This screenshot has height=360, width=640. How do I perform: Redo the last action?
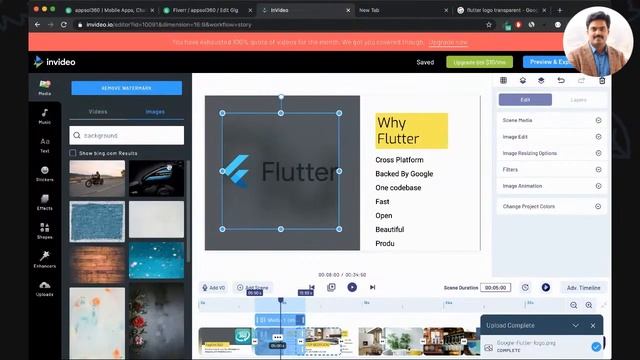[x=581, y=80]
